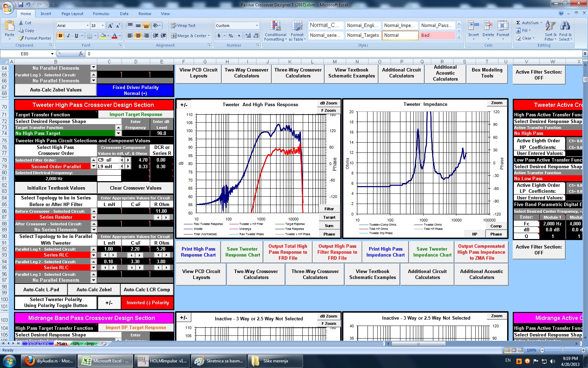Click Initialize Textbook Values button
The height and width of the screenshot is (368, 588).
click(56, 188)
